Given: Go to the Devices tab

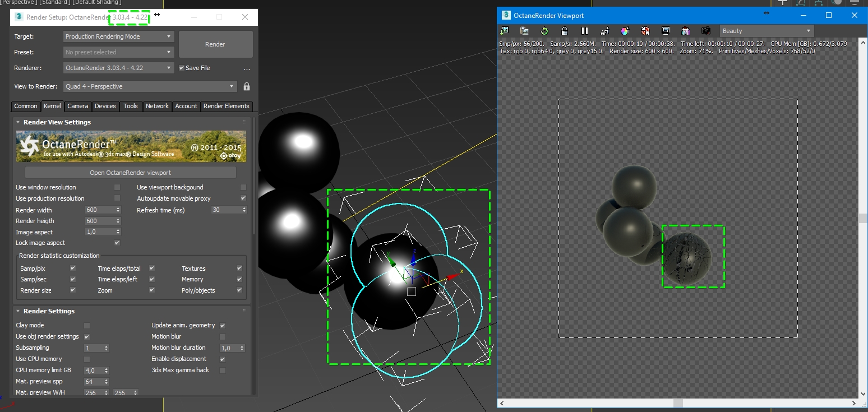Looking at the screenshot, I should [x=105, y=106].
